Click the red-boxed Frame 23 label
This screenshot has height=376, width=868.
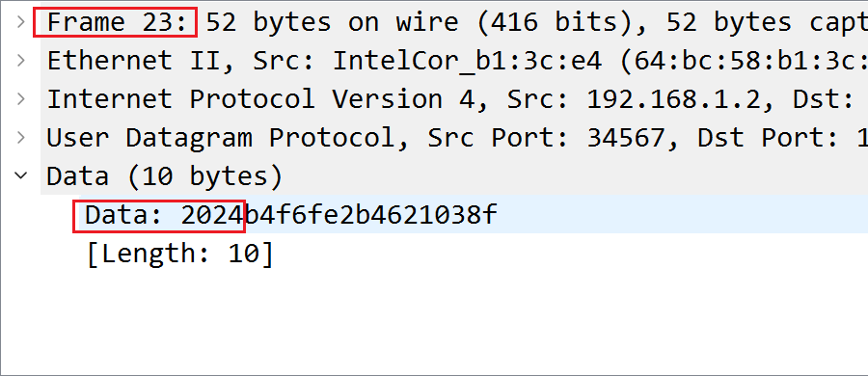[115, 23]
